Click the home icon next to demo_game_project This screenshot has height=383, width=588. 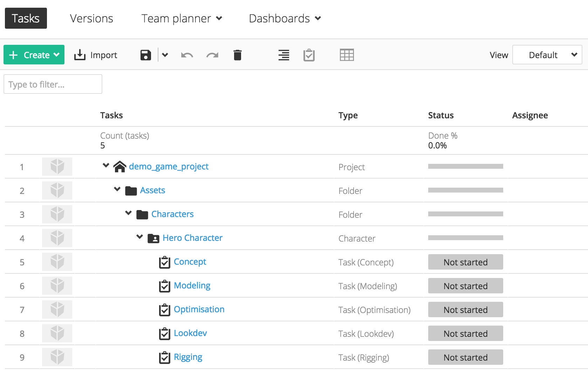[120, 166]
